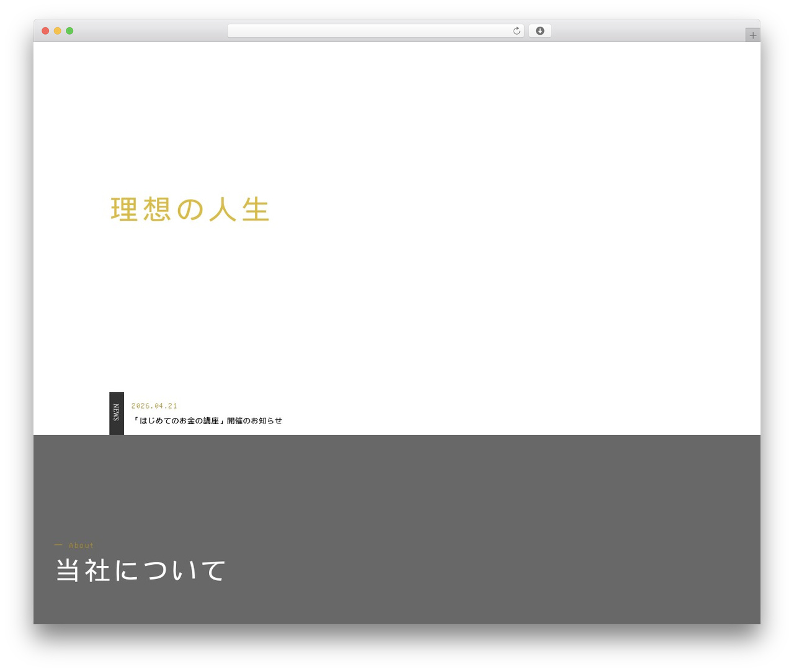This screenshot has width=794, height=672.
Task: Click the news date 2026.04.21
Action: click(x=154, y=406)
